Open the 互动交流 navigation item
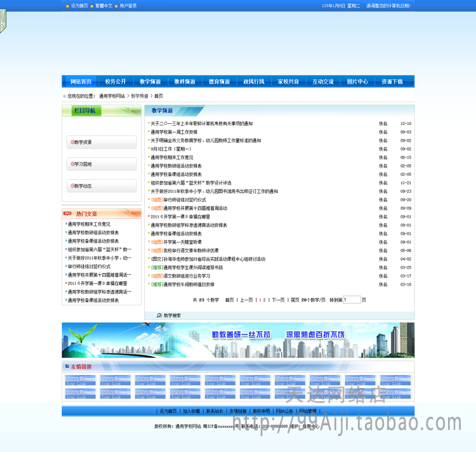 (323, 82)
